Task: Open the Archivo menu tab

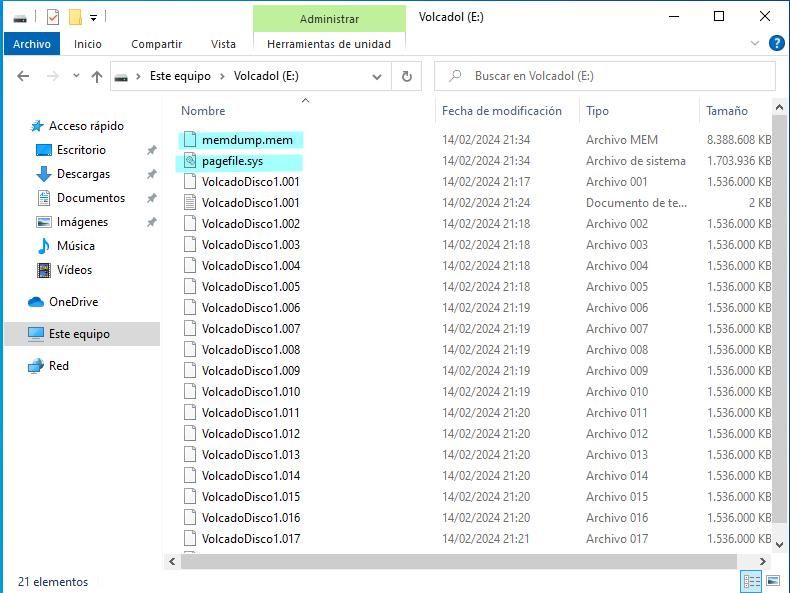Action: [x=32, y=44]
